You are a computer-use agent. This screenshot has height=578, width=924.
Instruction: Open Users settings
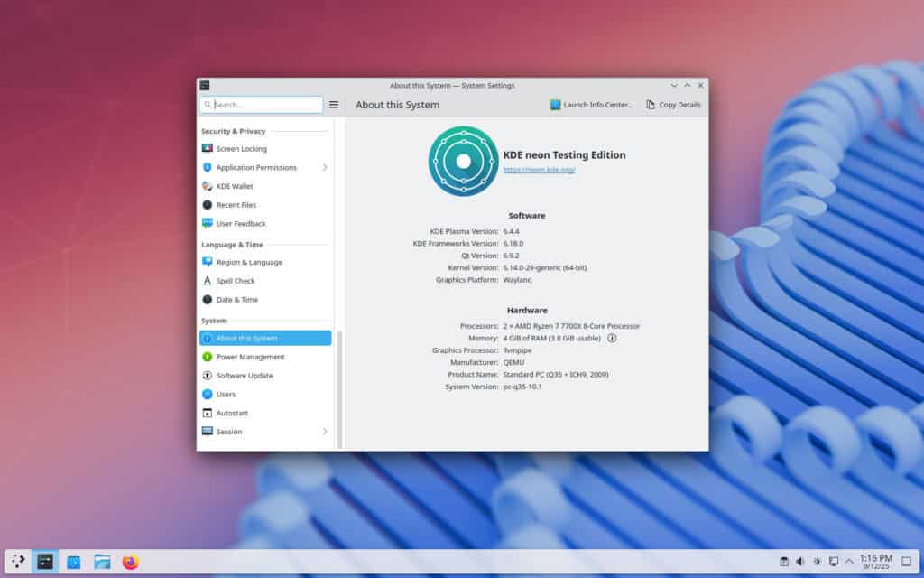click(265, 394)
